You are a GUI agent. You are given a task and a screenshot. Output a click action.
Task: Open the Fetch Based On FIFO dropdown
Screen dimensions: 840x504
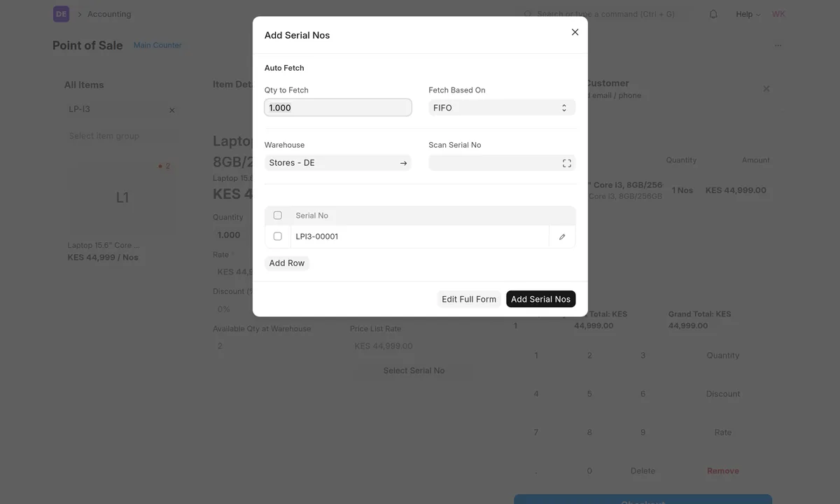(x=502, y=108)
